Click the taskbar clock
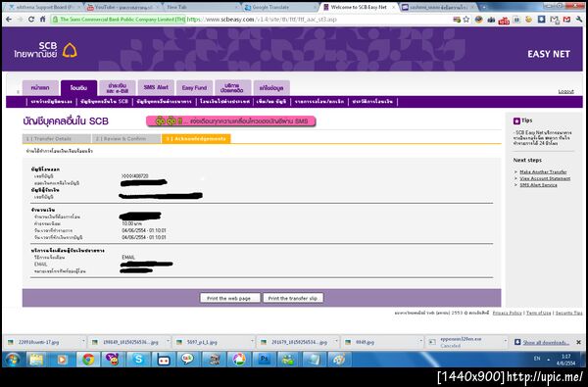 pyautogui.click(x=566, y=360)
